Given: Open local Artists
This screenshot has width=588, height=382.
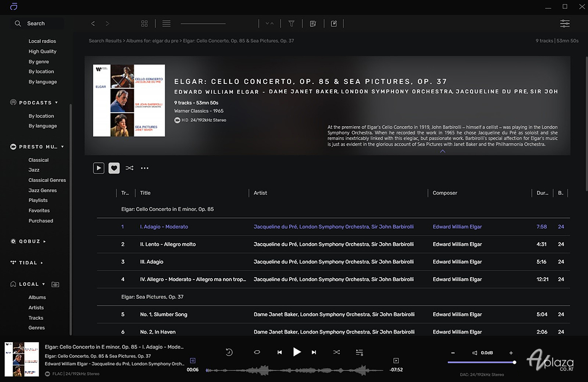Looking at the screenshot, I should 36,307.
